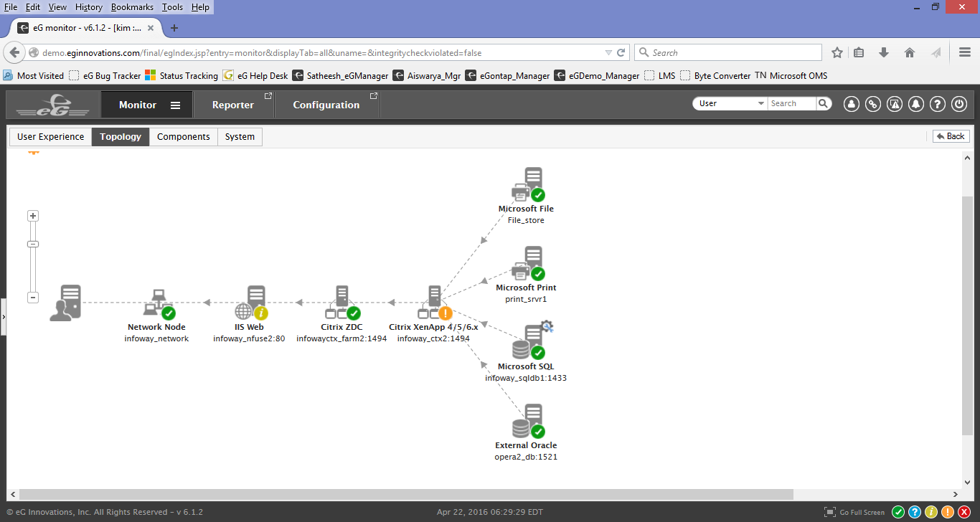Open the Microsoft SQL infoway_sqldb1:1433 component icon
The image size is (980, 522).
(x=529, y=343)
